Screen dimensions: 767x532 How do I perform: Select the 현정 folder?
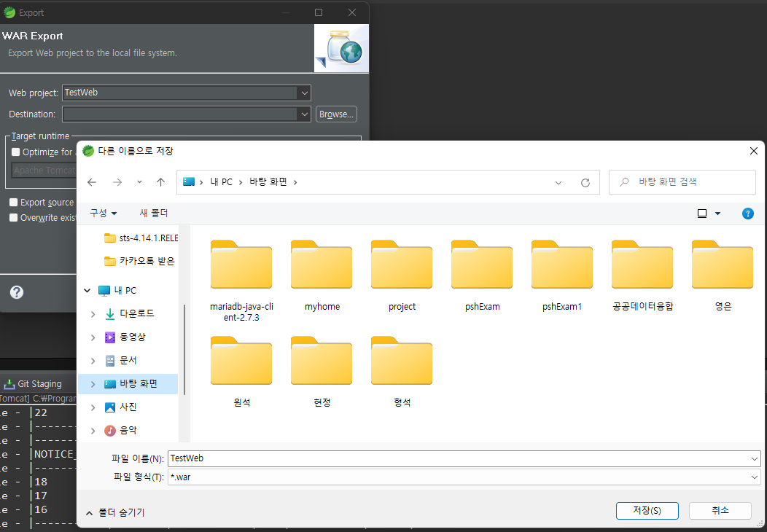[322, 372]
